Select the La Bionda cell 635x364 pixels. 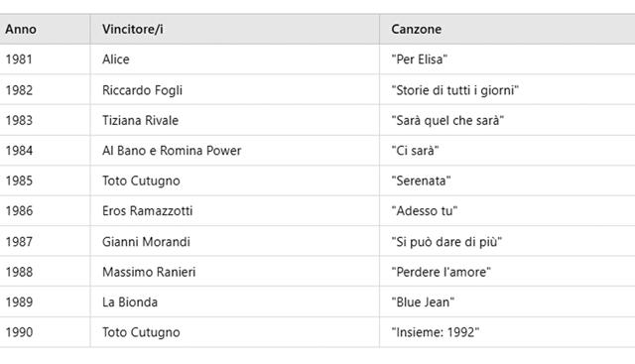235,303
